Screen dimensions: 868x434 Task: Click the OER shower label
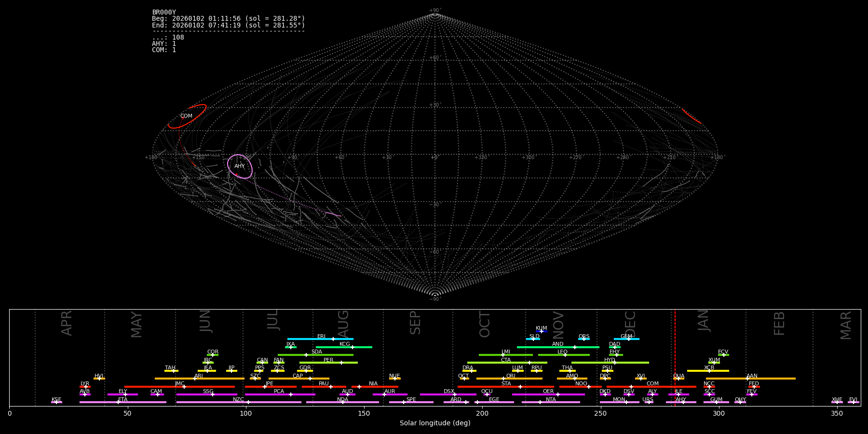coord(548,392)
